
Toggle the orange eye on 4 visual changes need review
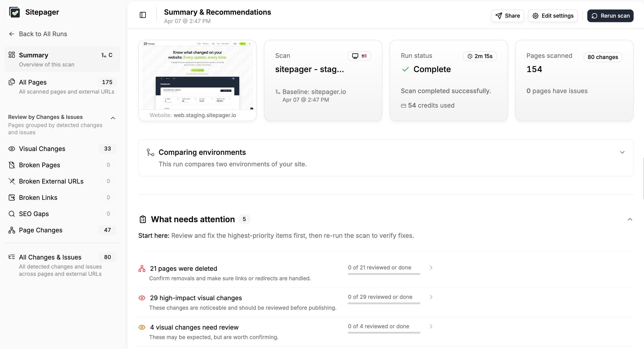coord(142,327)
